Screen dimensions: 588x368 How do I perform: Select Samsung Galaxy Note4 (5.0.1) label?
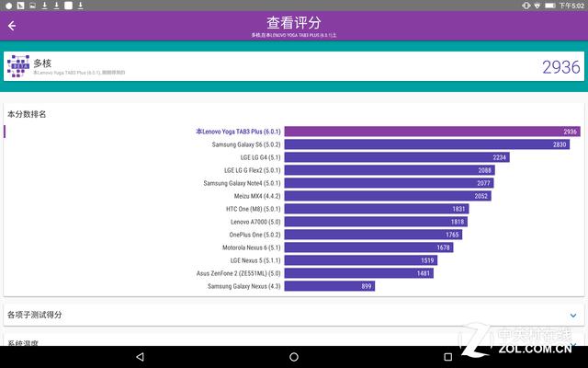[242, 183]
